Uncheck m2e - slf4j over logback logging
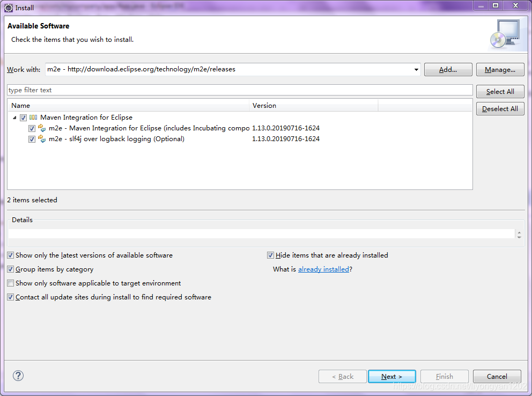532x396 pixels. click(32, 139)
